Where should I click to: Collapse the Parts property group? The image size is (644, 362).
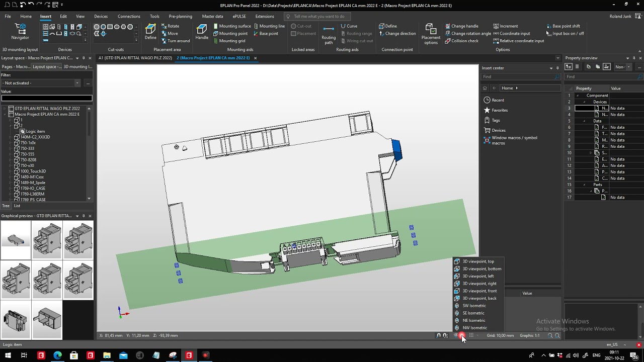[584, 185]
